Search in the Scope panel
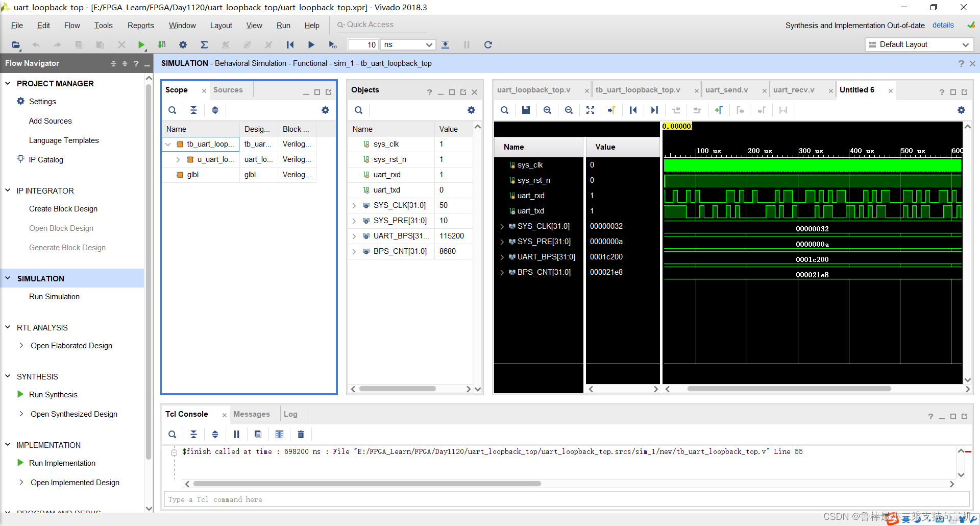The height and width of the screenshot is (526, 980). pos(173,110)
